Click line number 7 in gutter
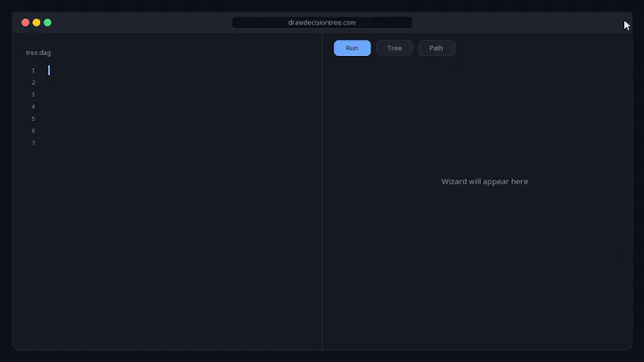 point(33,143)
